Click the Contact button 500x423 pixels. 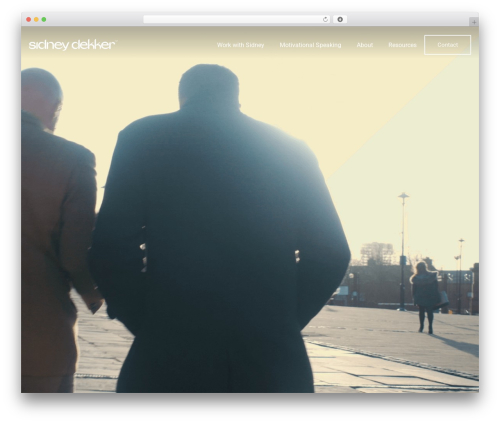click(447, 45)
